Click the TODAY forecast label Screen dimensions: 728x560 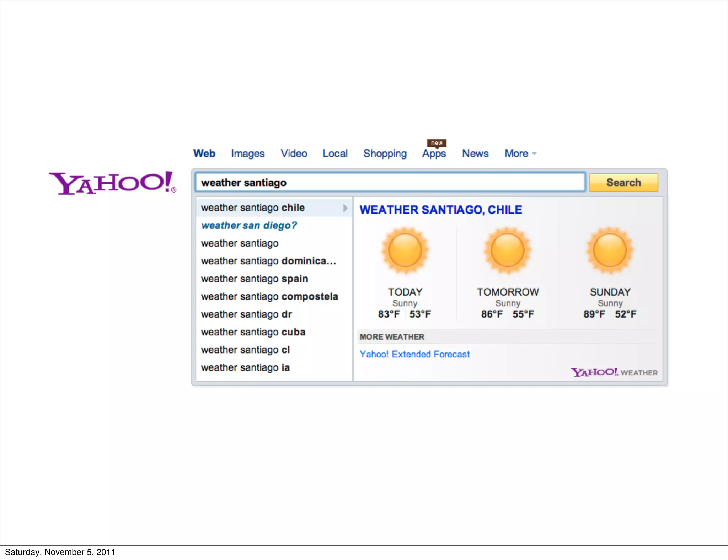405,292
